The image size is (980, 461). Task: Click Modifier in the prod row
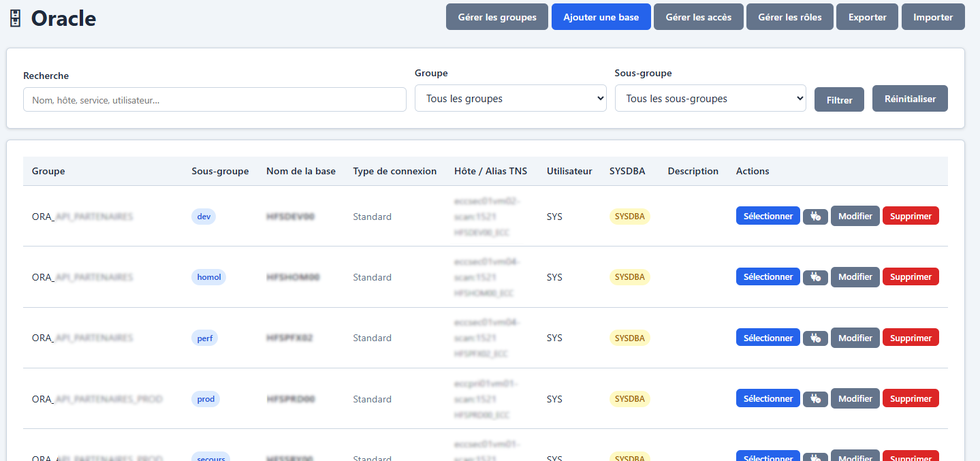855,398
